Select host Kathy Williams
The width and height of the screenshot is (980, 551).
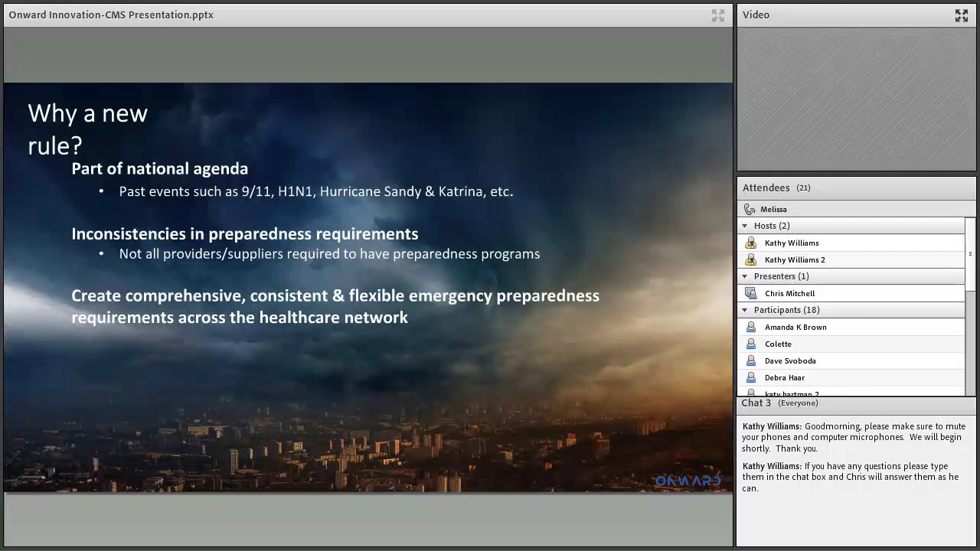point(851,243)
